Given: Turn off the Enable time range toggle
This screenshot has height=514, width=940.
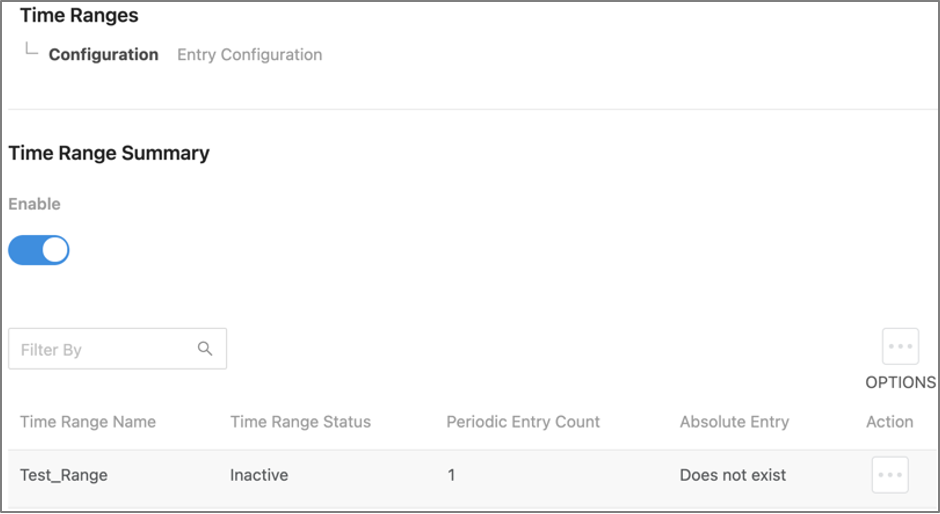Looking at the screenshot, I should pyautogui.click(x=39, y=250).
